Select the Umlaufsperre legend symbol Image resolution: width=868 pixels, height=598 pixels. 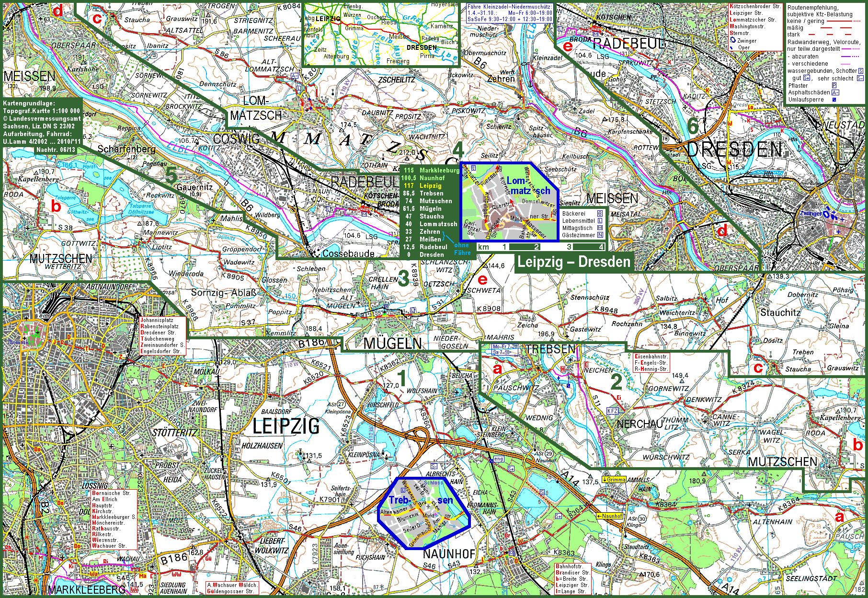click(834, 100)
